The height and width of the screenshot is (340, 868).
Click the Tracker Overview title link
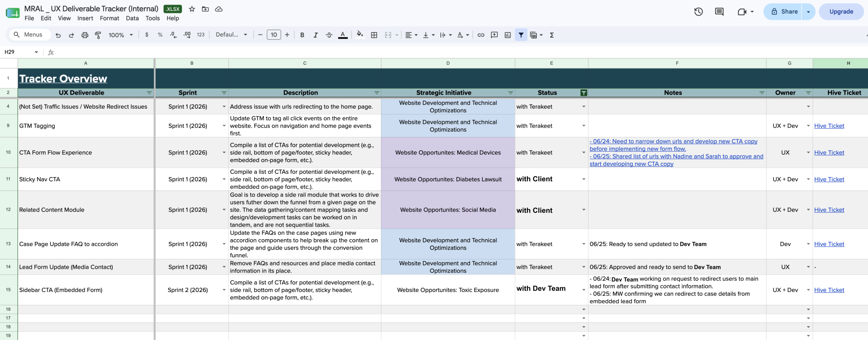63,79
